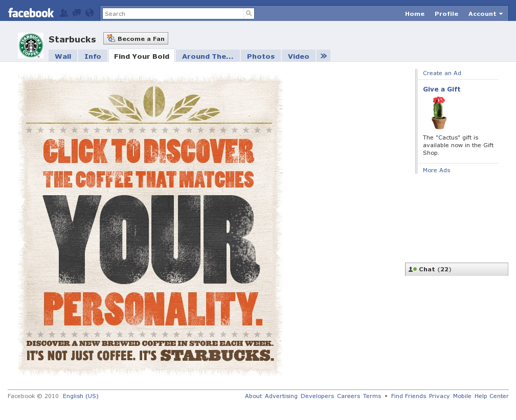Click the Starbucks logo profile picture

(x=31, y=45)
